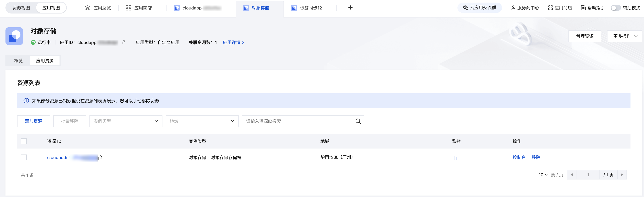Viewport: 644px width, 197px height.
Task: Go to next page arrow
Action: [x=622, y=175]
